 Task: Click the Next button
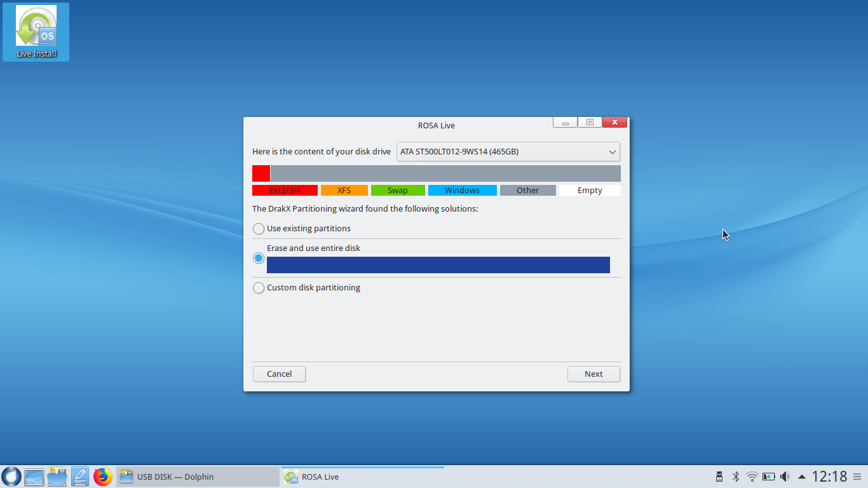tap(593, 374)
